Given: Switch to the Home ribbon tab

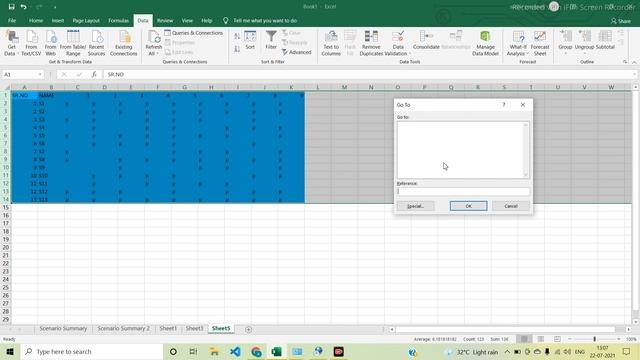Looking at the screenshot, I should (36, 20).
